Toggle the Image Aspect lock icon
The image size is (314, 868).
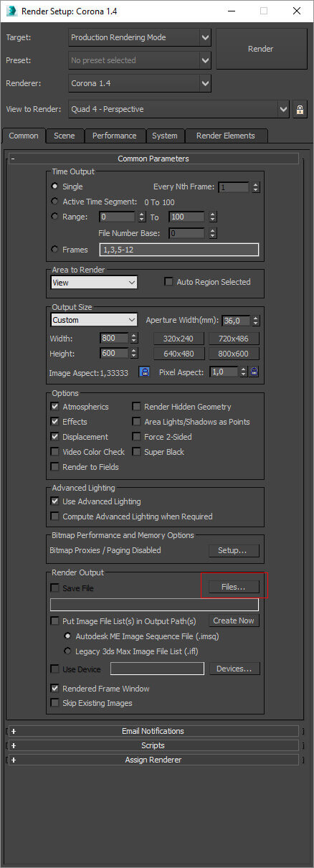[145, 372]
